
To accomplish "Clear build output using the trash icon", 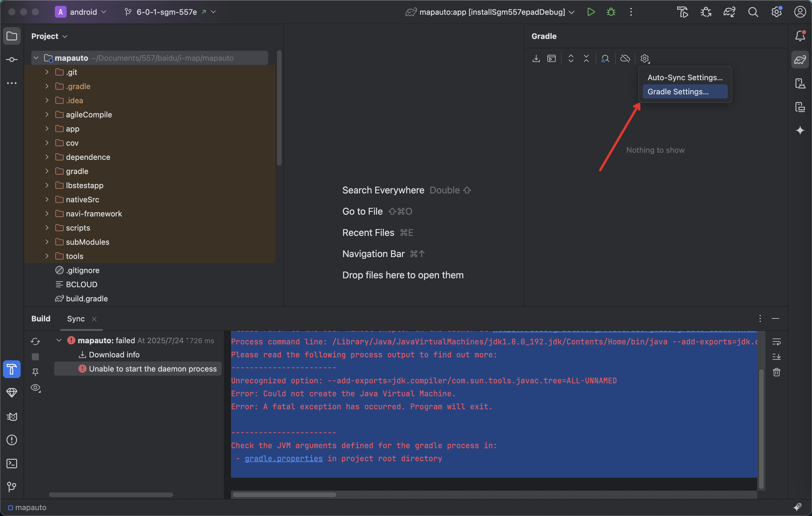I will click(776, 372).
